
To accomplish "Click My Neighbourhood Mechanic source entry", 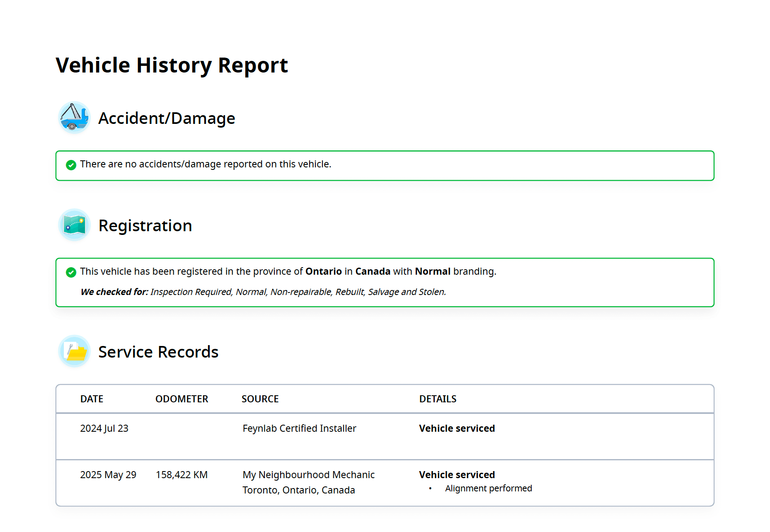I will (308, 475).
